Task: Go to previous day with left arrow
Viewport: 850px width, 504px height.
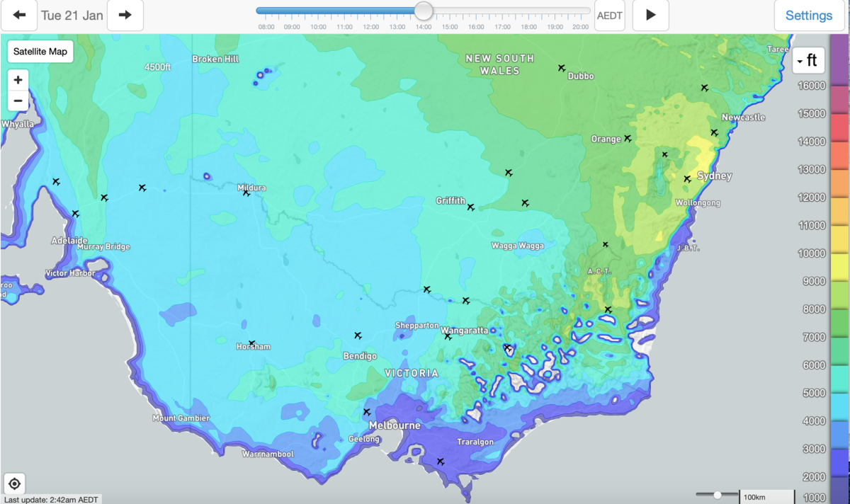Action: pyautogui.click(x=19, y=15)
